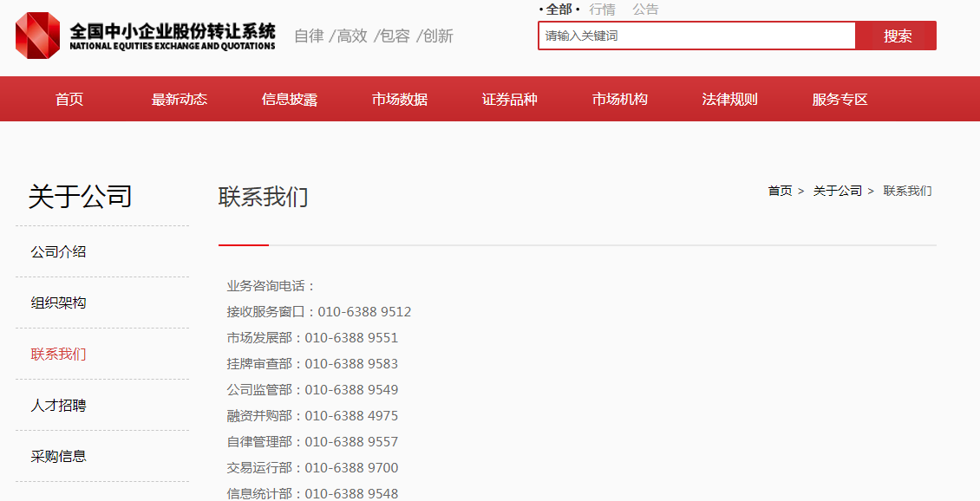The width and height of the screenshot is (980, 501).
Task: Click the search keyword input field
Action: click(x=696, y=36)
